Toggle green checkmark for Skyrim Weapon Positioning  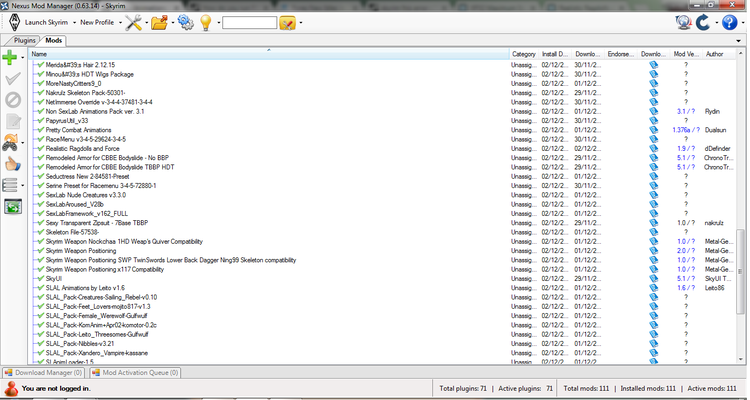(x=41, y=251)
